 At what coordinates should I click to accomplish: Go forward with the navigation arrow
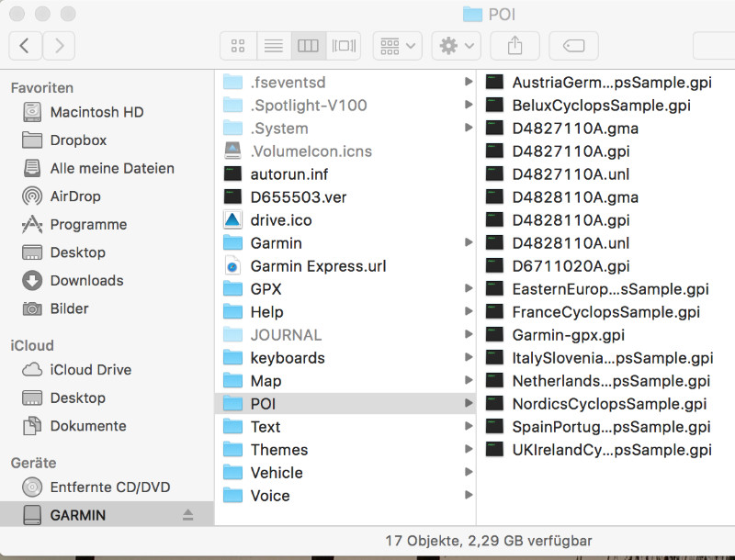tap(59, 45)
